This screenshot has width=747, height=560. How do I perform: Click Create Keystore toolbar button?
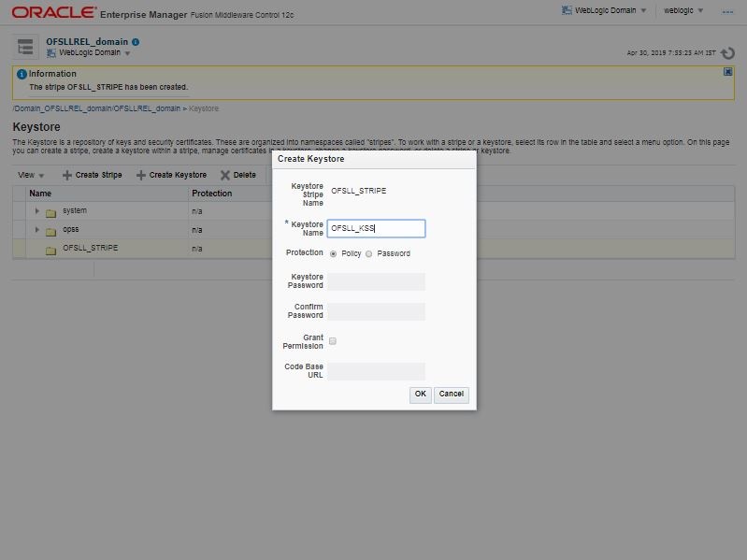(171, 175)
